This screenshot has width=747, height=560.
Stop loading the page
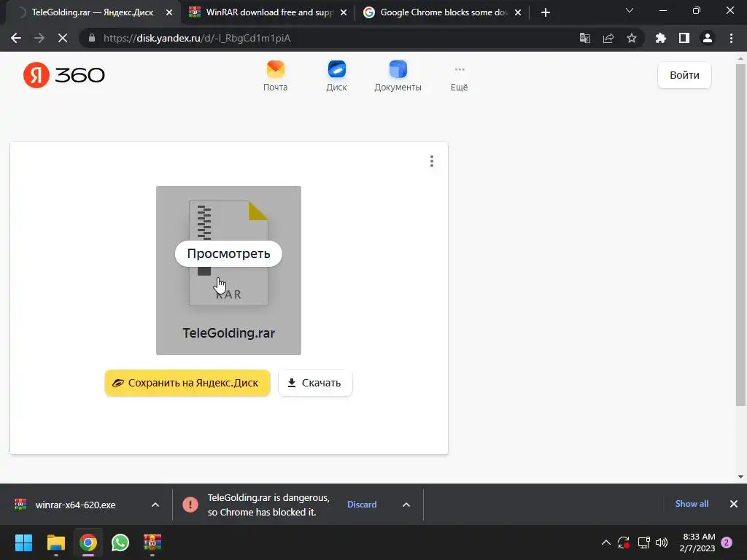[x=63, y=38]
